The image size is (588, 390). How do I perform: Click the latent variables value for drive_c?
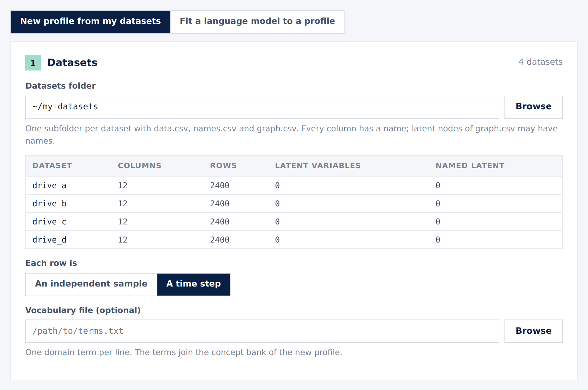[277, 222]
